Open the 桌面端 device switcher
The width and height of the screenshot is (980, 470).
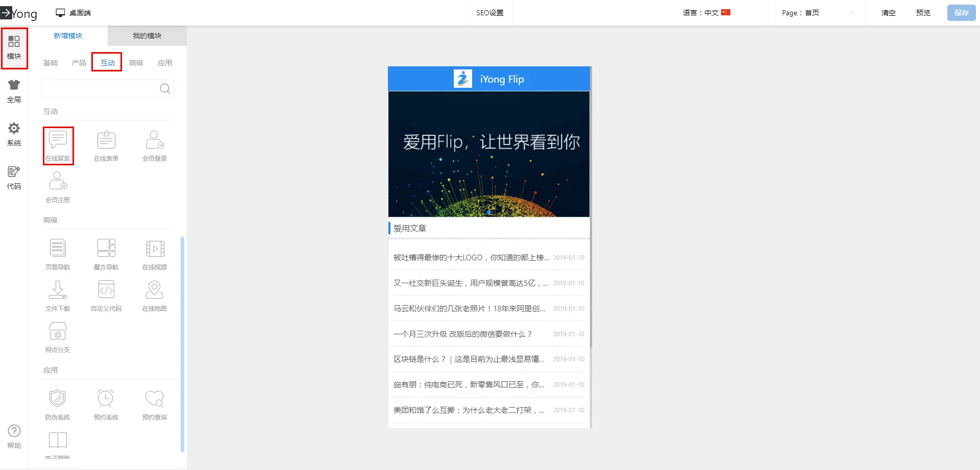pyautogui.click(x=73, y=13)
